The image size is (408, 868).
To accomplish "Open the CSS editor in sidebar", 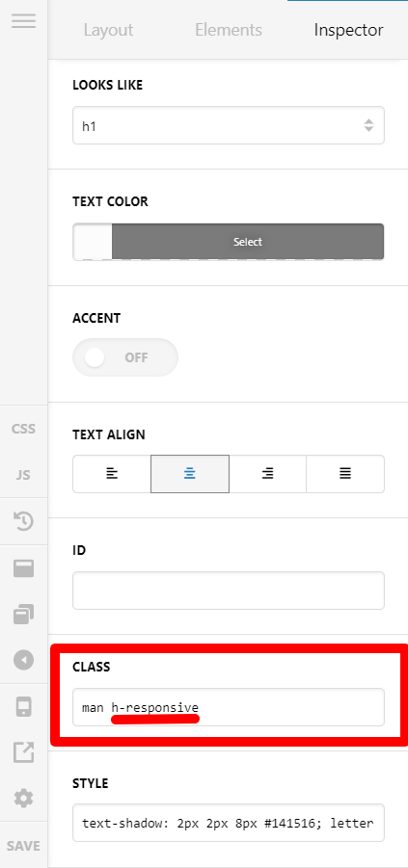I will [x=23, y=429].
